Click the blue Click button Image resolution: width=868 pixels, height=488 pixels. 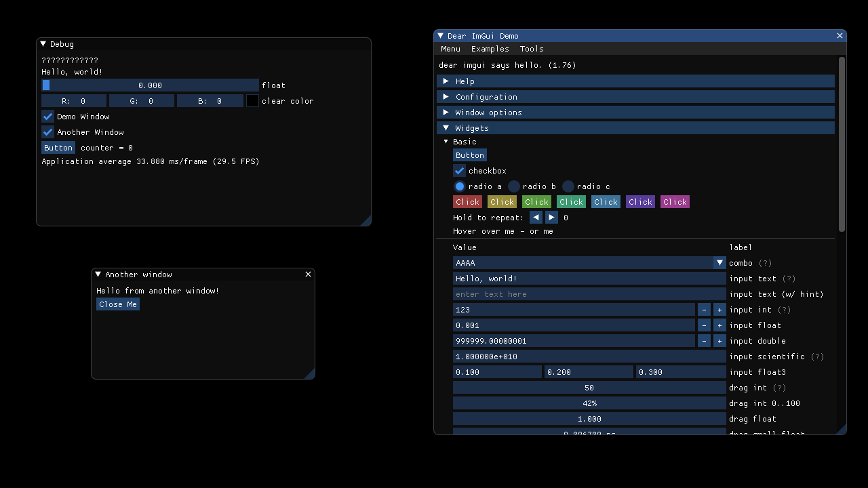[606, 202]
